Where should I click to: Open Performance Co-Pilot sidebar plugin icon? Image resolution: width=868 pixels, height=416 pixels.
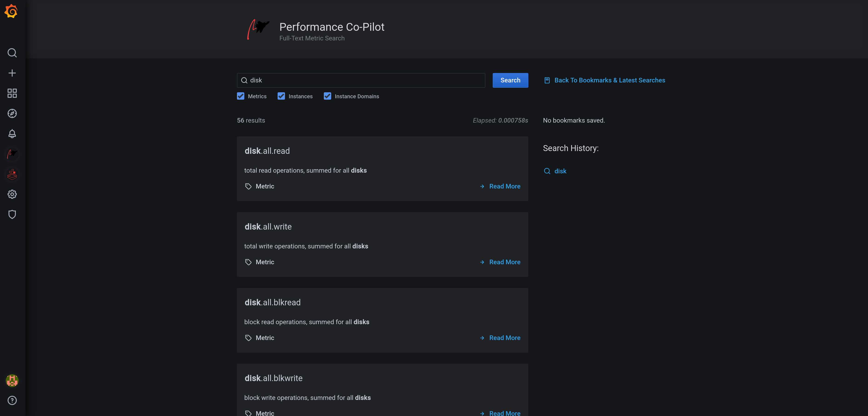[x=12, y=154]
